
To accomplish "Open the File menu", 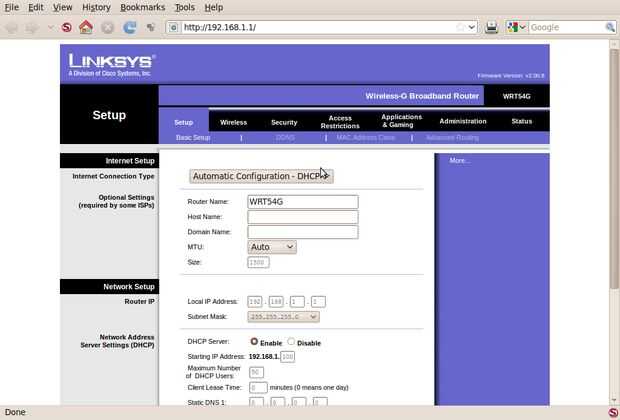I will (11, 7).
